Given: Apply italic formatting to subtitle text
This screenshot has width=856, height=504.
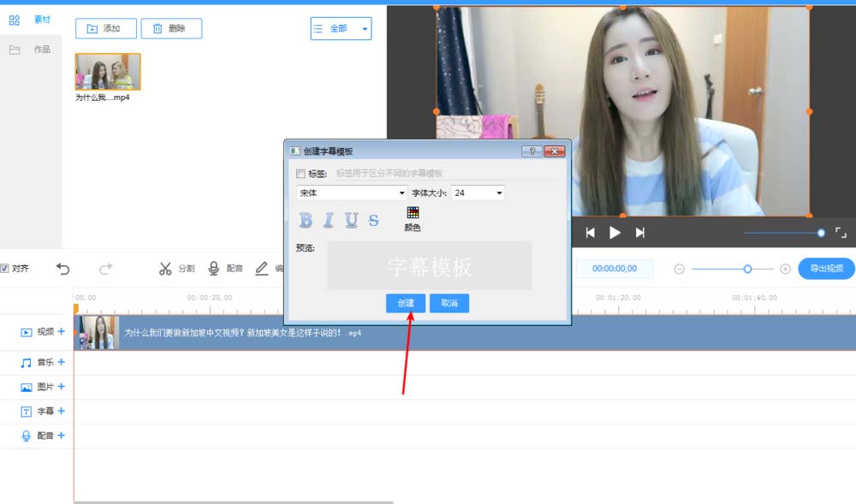Looking at the screenshot, I should [327, 220].
